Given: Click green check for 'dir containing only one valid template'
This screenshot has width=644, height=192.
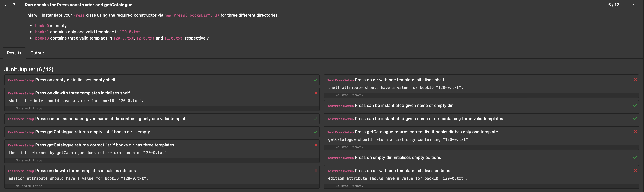Looking at the screenshot, I should [x=315, y=119].
